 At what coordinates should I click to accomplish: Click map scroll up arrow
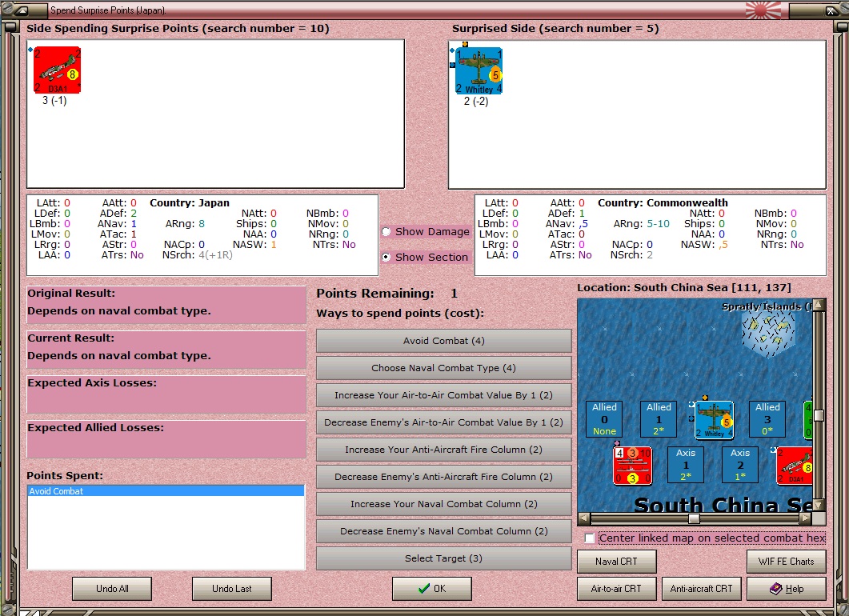coord(819,305)
